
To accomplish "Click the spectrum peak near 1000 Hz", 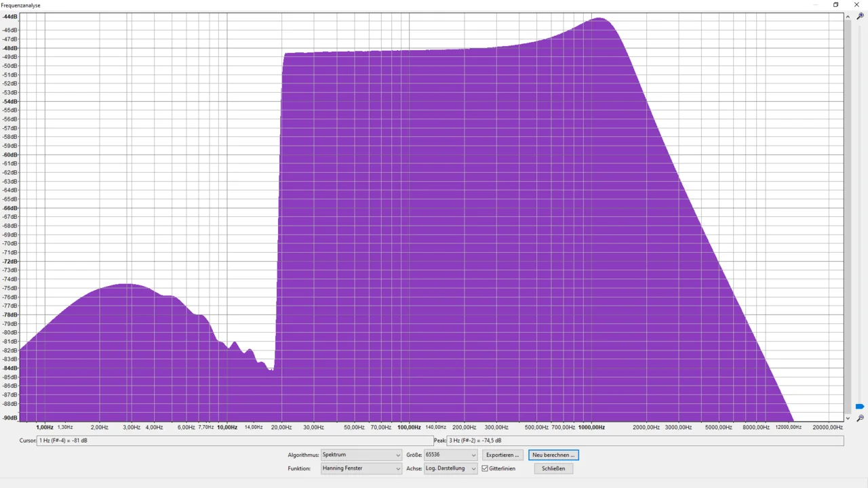I will tap(599, 19).
